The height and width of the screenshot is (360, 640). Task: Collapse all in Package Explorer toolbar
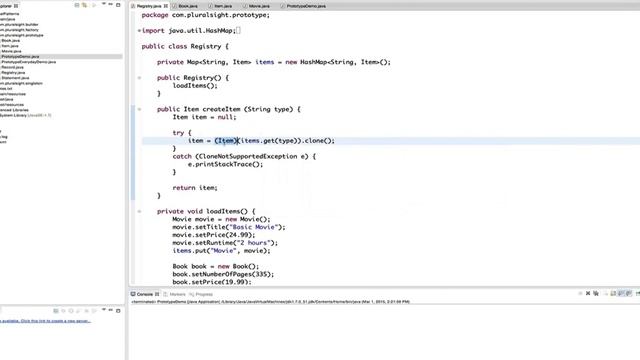(77, 5)
